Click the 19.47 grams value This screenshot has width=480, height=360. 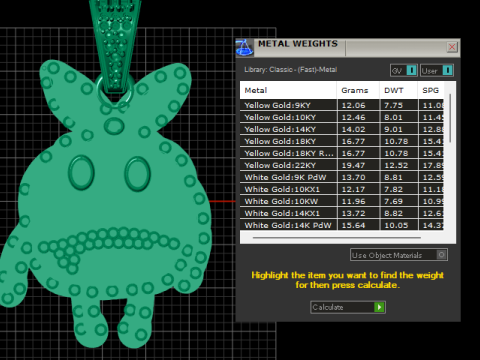353,165
